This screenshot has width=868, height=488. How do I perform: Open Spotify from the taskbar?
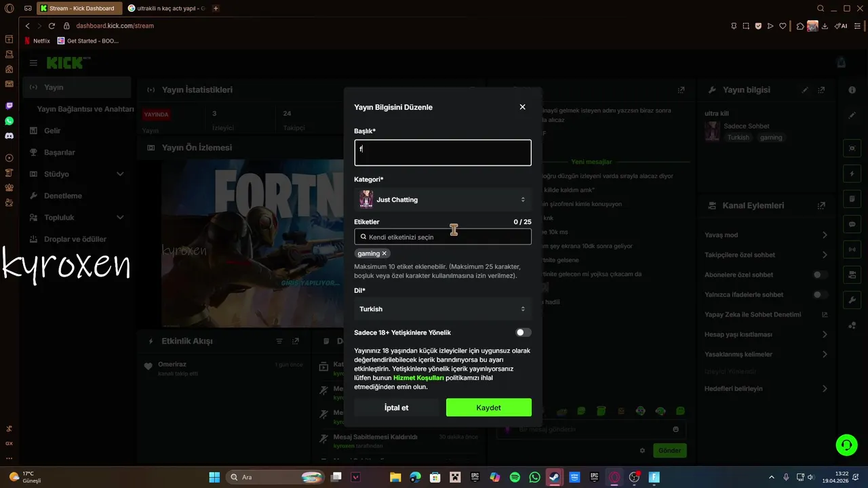pos(515,477)
